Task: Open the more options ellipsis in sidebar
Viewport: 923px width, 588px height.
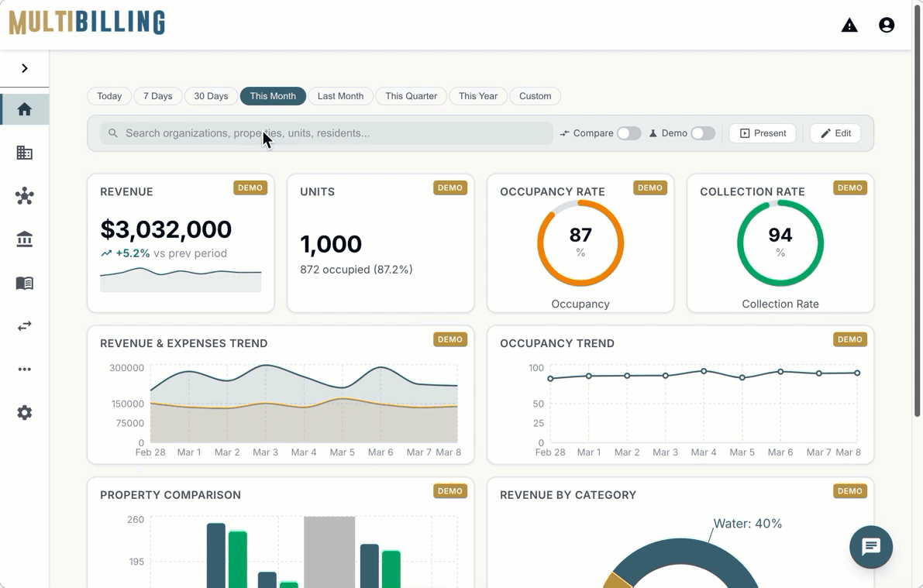Action: (25, 370)
